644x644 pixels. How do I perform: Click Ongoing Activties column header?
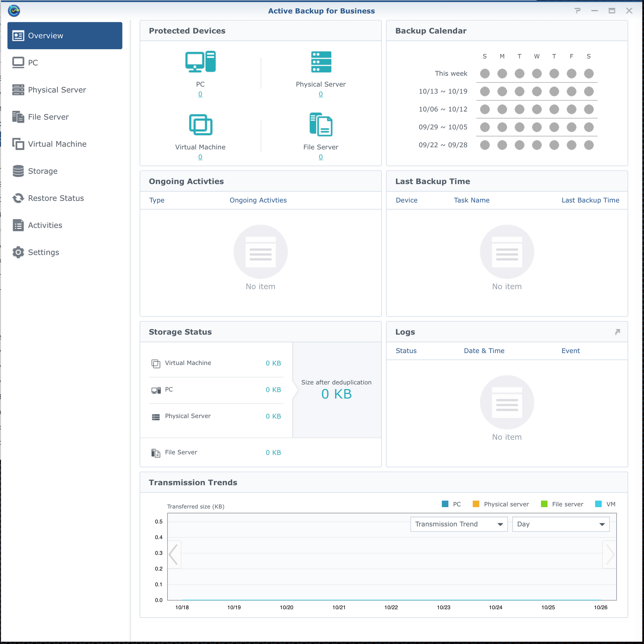258,200
